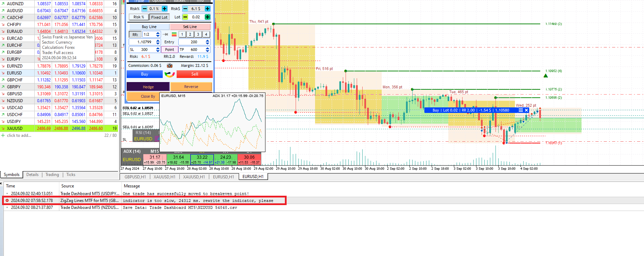Click the gauge icon between Buy and Sell
644x256 pixels.
pos(170,74)
